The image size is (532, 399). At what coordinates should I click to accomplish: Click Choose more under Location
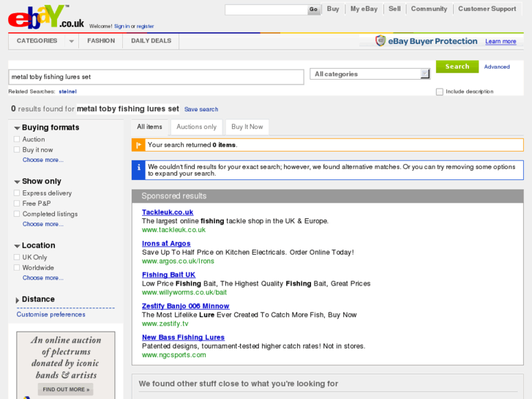(42, 277)
